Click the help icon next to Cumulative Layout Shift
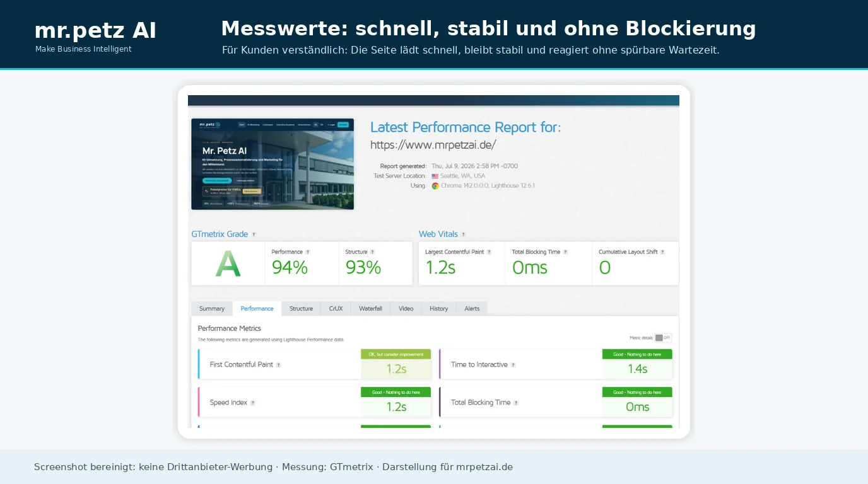868x484 pixels. [x=662, y=252]
